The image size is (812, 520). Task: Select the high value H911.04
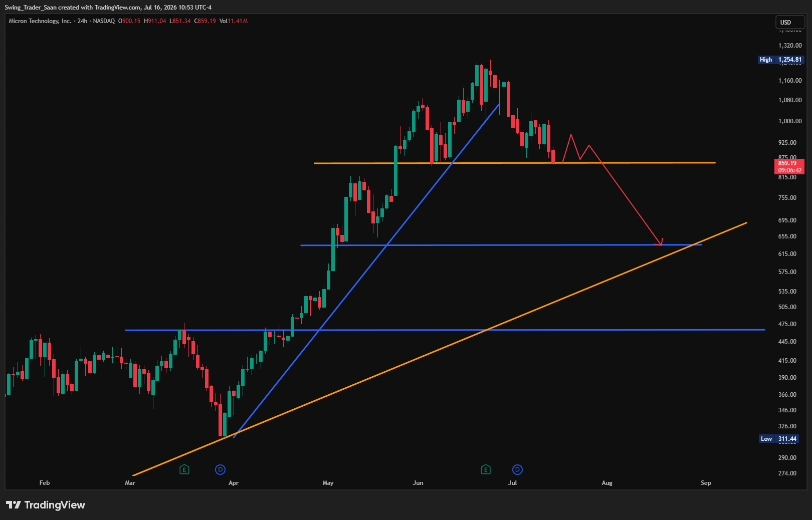coord(155,21)
